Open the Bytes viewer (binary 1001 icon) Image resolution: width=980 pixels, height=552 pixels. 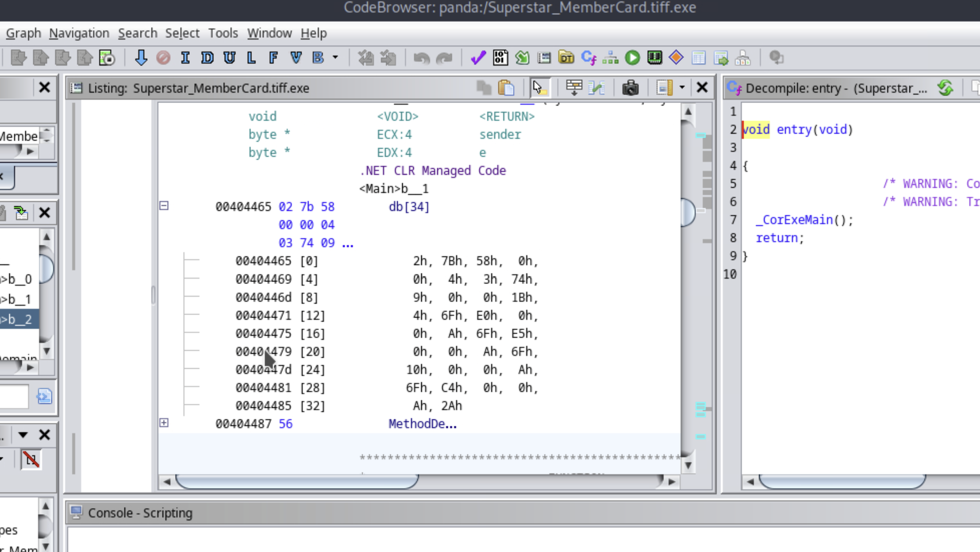(500, 58)
